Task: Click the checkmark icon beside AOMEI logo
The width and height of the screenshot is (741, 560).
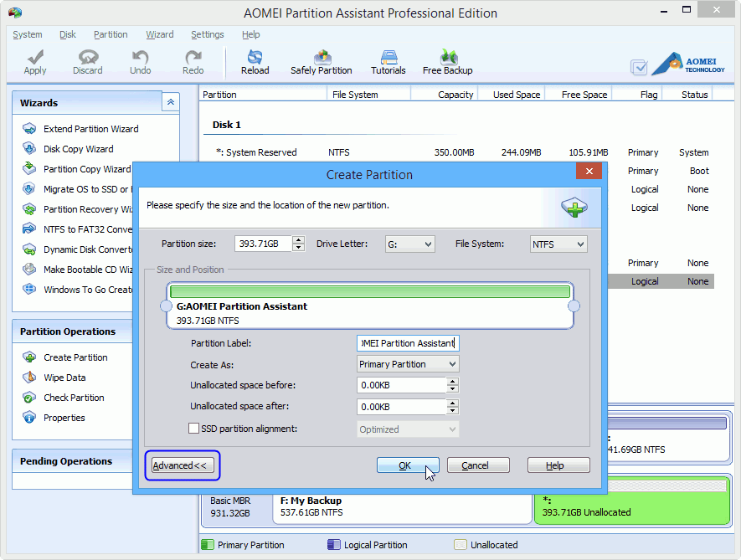Action: 639,67
